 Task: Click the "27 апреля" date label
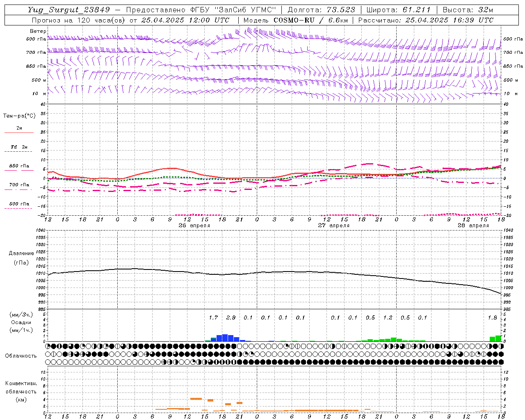coord(334,226)
